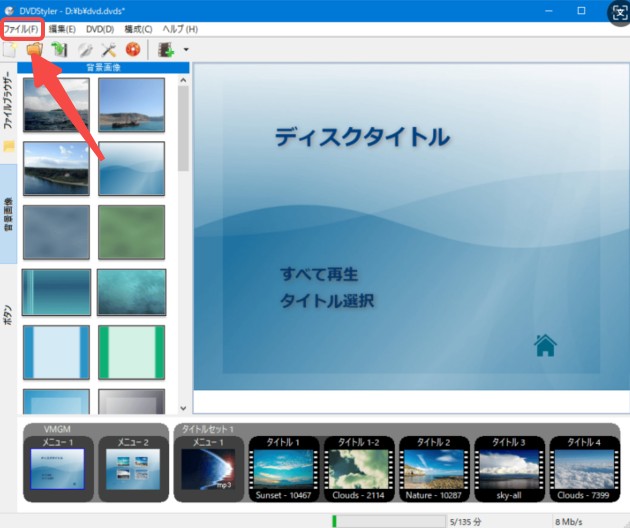
Task: Click the translate overlay icon top right
Action: tap(619, 13)
